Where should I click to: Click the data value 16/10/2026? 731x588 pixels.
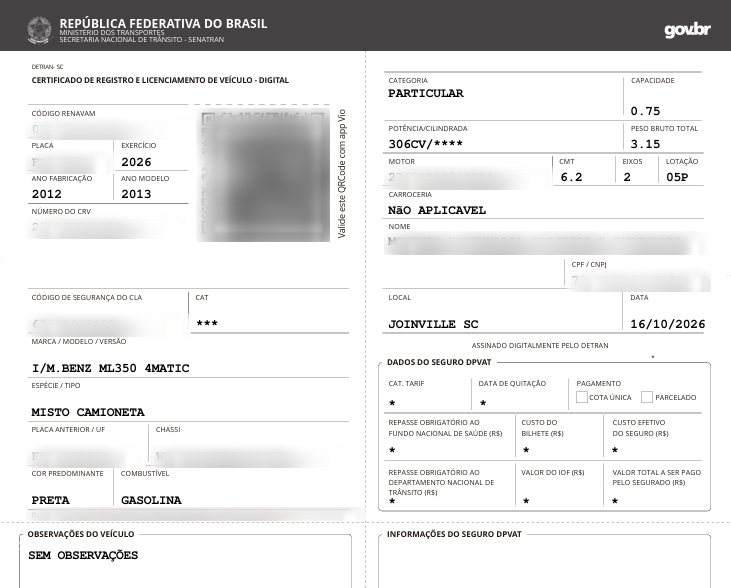(x=668, y=324)
